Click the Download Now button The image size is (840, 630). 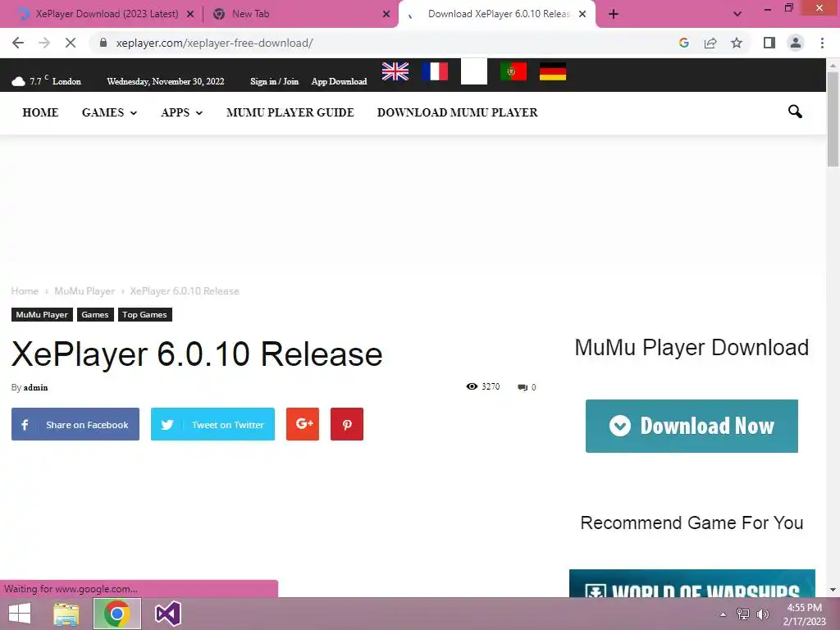692,426
